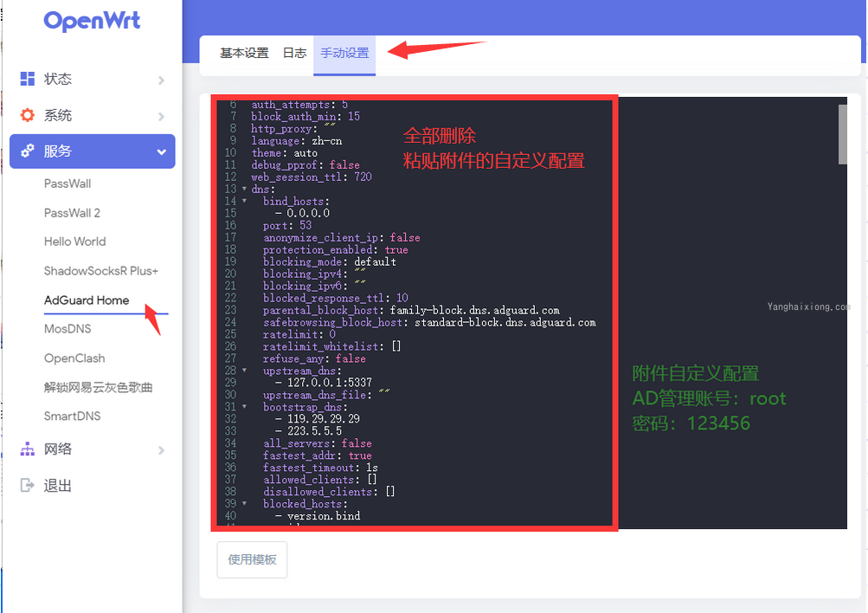Collapse the bootstrap_dns fold arrow on line 31
The width and height of the screenshot is (868, 613).
coord(244,406)
